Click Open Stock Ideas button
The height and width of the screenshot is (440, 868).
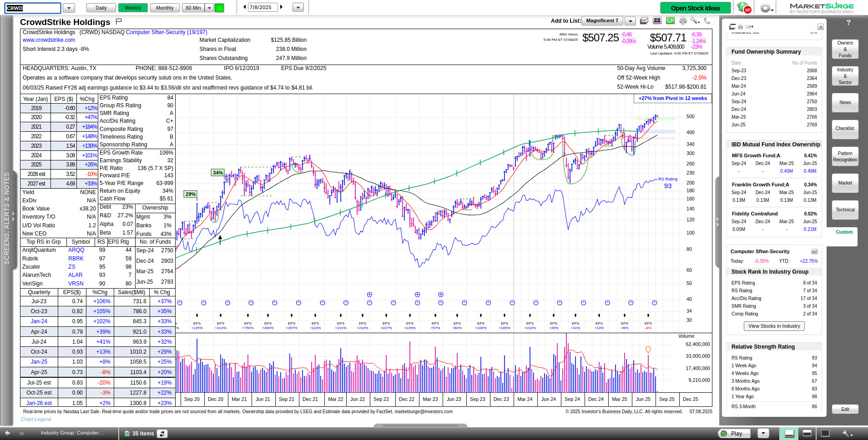696,8
